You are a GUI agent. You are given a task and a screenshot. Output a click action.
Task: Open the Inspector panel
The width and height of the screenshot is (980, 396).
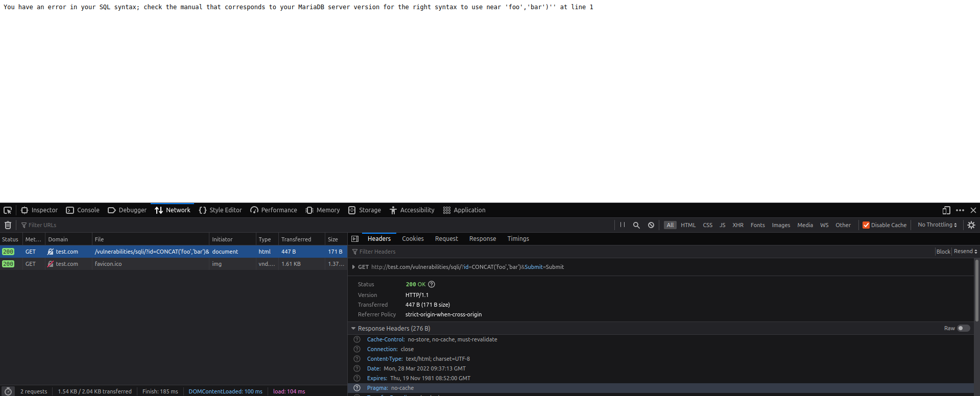click(39, 210)
